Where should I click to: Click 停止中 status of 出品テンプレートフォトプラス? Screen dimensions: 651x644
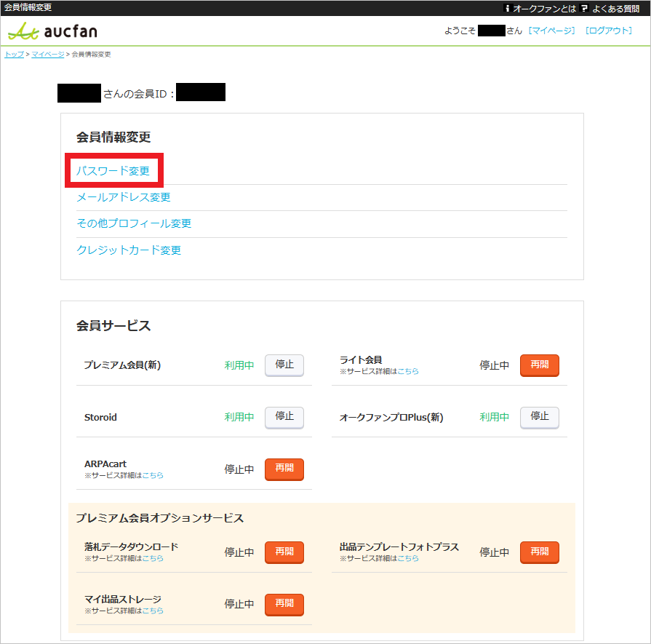pos(494,552)
